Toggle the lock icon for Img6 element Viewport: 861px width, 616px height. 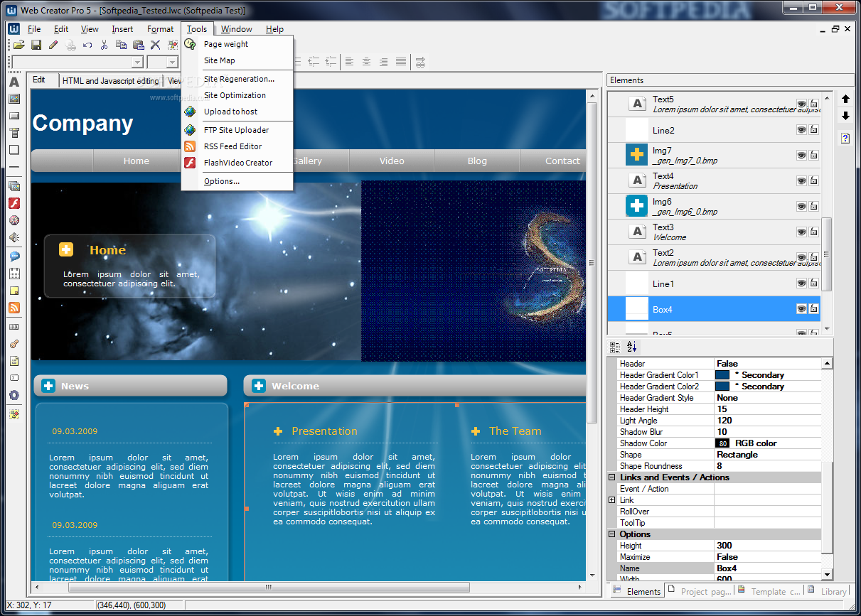[x=813, y=207]
